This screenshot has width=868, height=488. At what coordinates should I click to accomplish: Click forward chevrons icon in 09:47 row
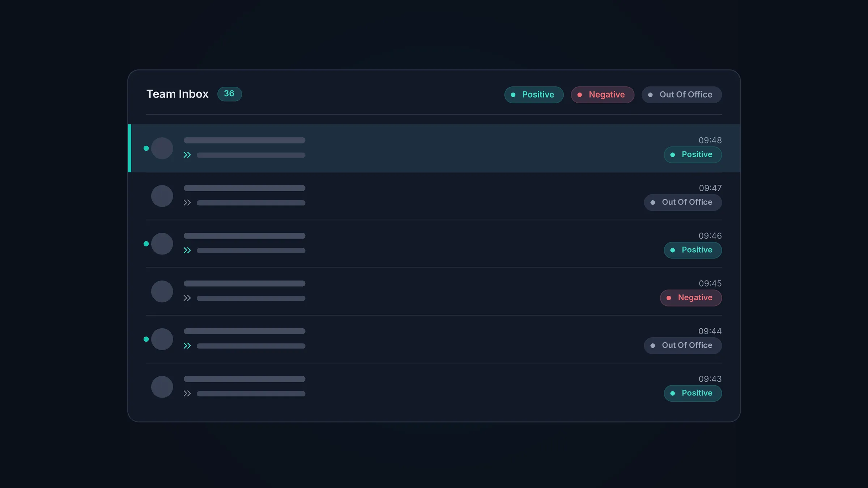pyautogui.click(x=187, y=203)
